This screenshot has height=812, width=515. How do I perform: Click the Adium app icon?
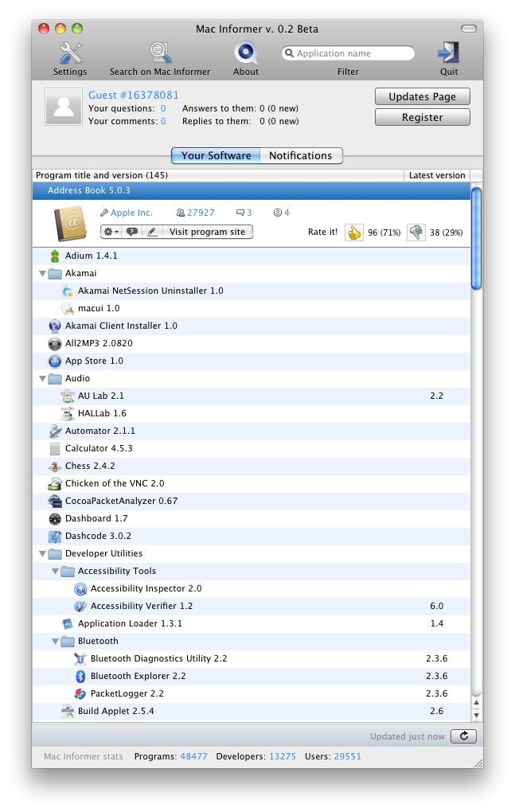[x=55, y=256]
